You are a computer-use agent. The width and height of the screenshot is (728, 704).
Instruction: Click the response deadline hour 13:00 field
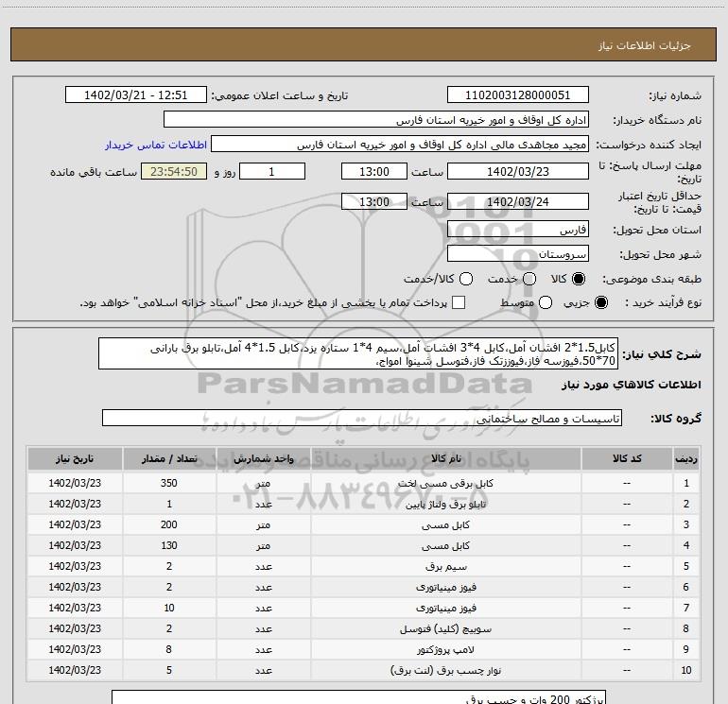(374, 171)
